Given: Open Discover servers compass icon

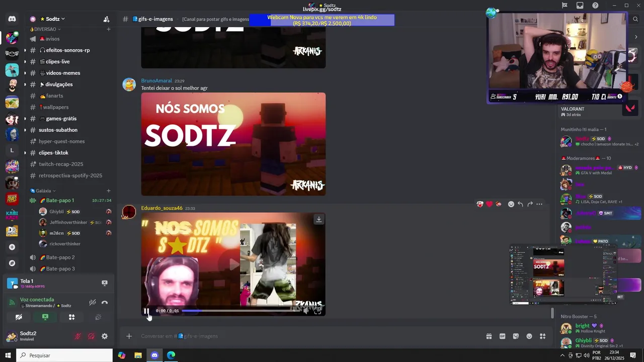Looking at the screenshot, I should tap(12, 263).
